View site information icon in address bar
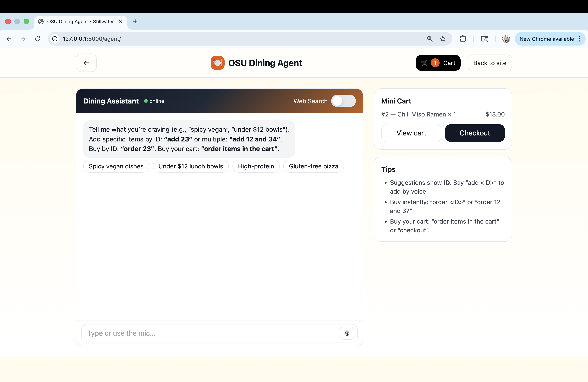This screenshot has height=382, width=588. 55,39
